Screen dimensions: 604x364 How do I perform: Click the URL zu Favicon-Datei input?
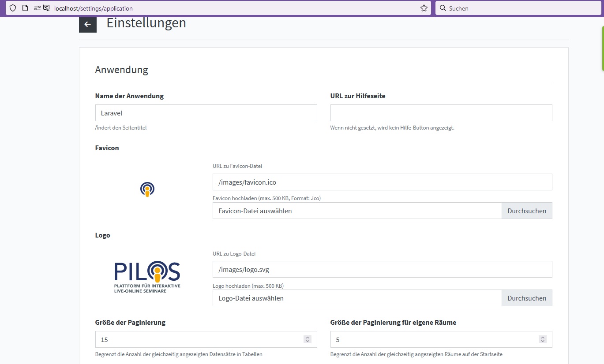(x=383, y=182)
